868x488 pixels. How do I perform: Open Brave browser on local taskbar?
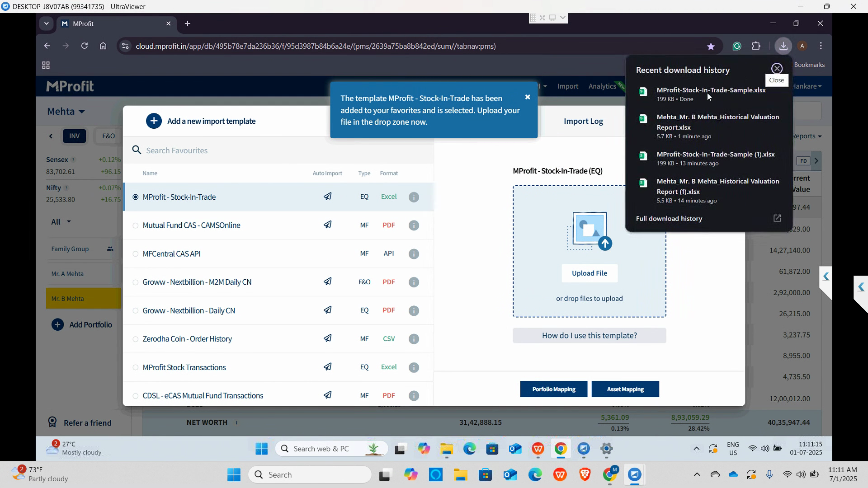click(x=585, y=475)
